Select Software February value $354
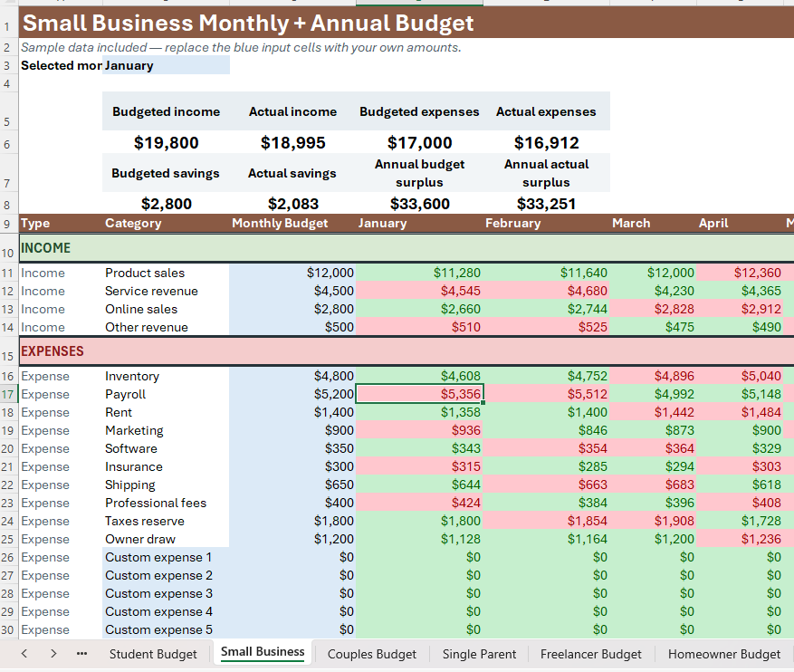Image resolution: width=794 pixels, height=672 pixels. [546, 448]
